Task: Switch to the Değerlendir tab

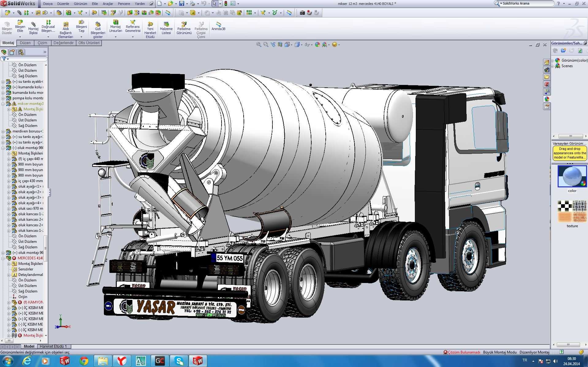Action: [x=63, y=43]
